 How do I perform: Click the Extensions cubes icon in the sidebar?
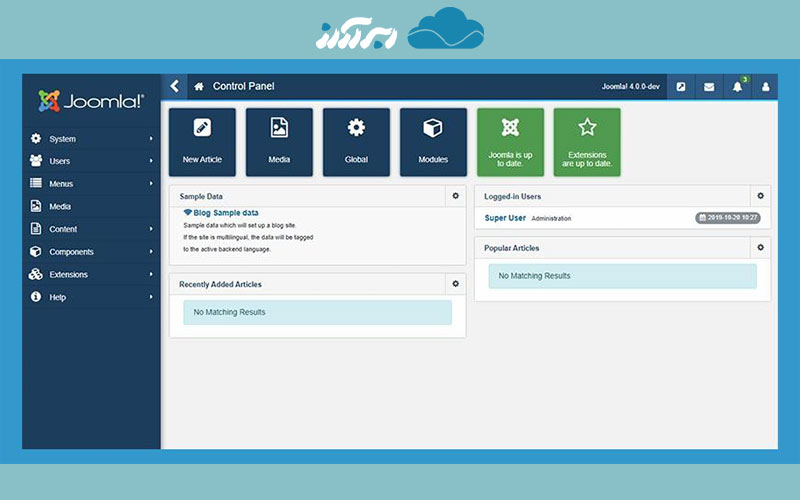coord(36,274)
